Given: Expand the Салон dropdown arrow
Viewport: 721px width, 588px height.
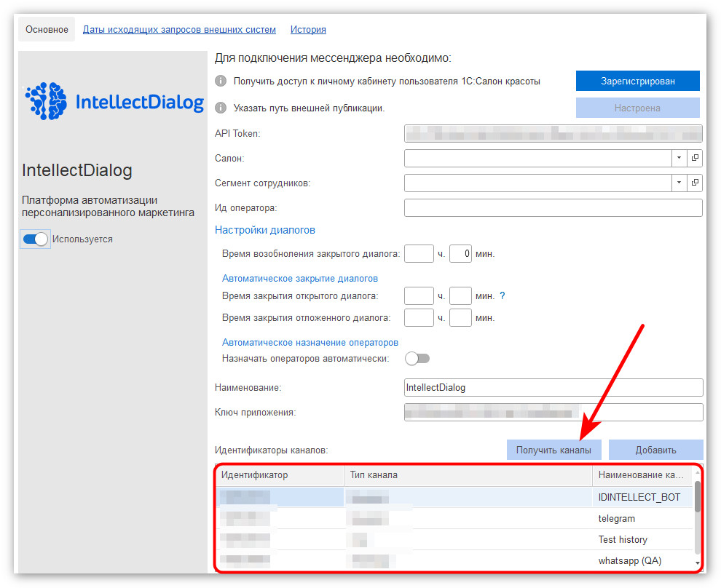Looking at the screenshot, I should (679, 158).
